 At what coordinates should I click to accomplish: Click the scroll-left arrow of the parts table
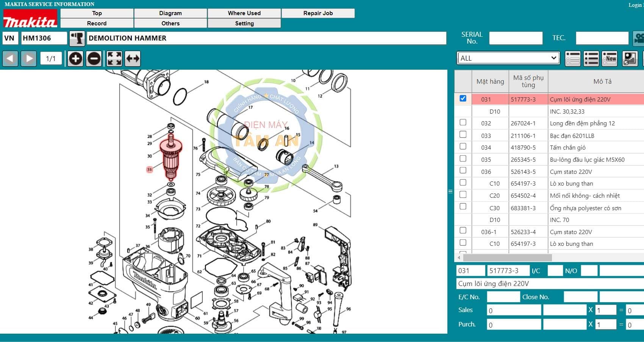point(459,258)
